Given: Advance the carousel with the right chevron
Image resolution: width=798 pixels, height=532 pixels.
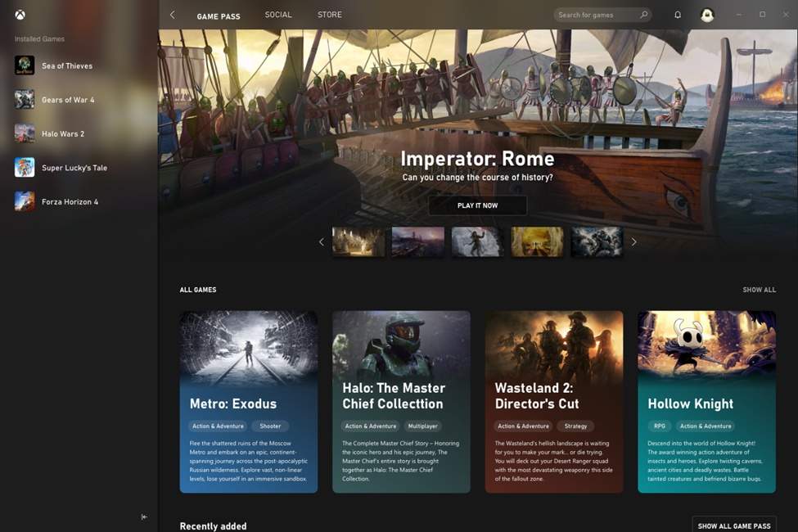Looking at the screenshot, I should click(x=633, y=241).
